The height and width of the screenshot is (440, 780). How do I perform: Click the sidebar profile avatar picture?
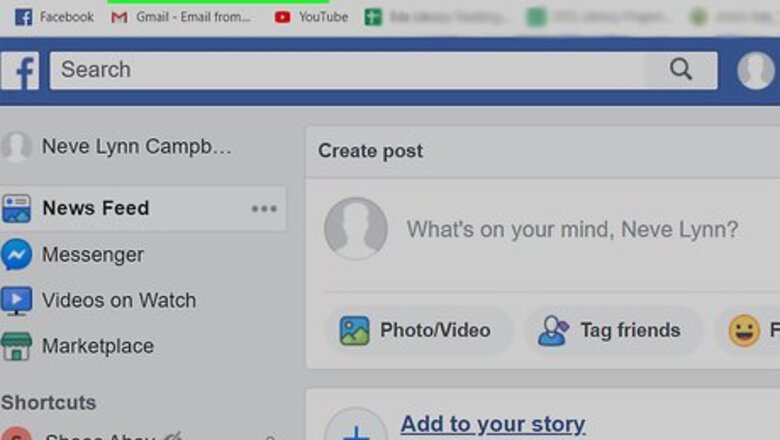click(15, 147)
